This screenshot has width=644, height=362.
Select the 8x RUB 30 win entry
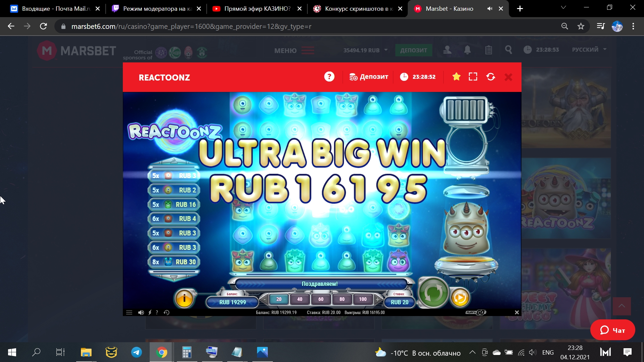[x=174, y=262]
